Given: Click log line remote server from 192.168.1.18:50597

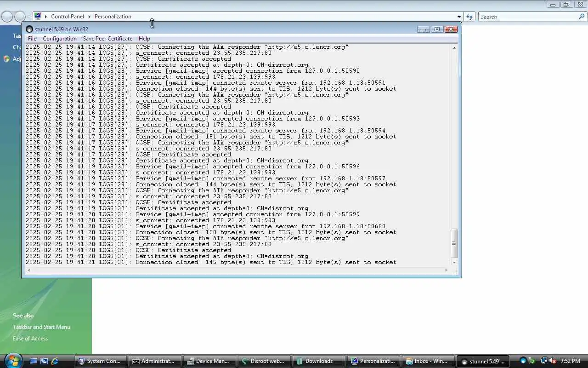Looking at the screenshot, I should tap(205, 178).
